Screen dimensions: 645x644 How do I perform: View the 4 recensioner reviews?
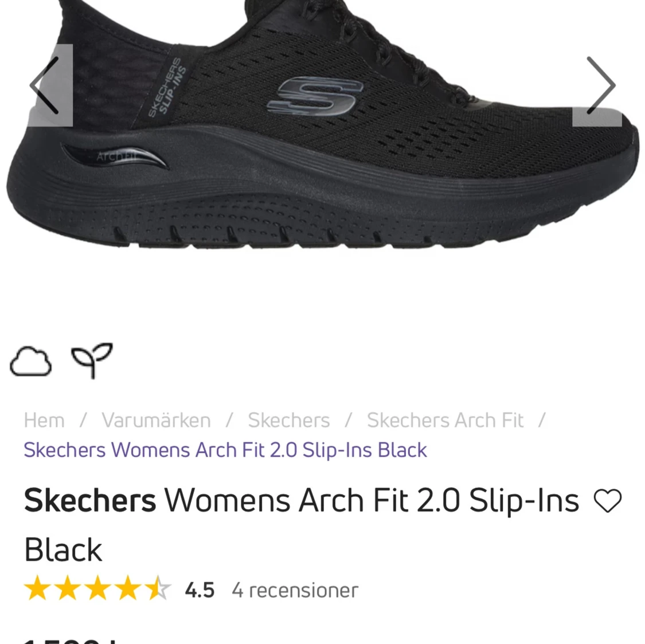295,591
